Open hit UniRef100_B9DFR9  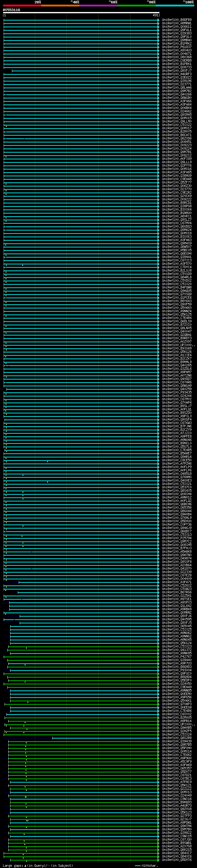point(176,20)
